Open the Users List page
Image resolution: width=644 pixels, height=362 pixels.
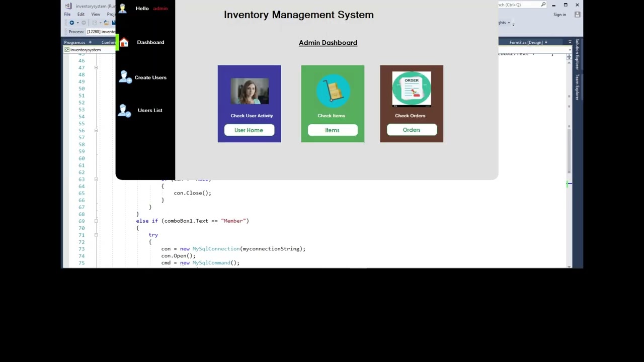coord(150,110)
